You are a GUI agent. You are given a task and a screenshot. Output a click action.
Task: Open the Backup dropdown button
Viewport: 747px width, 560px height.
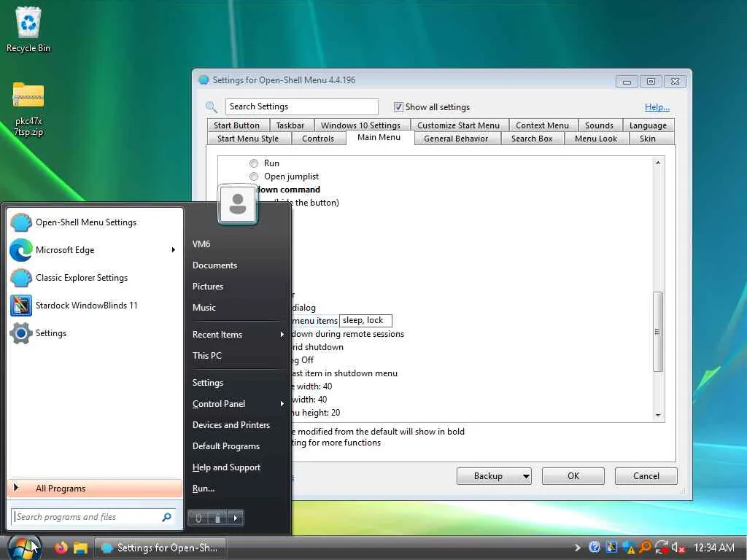pos(494,475)
